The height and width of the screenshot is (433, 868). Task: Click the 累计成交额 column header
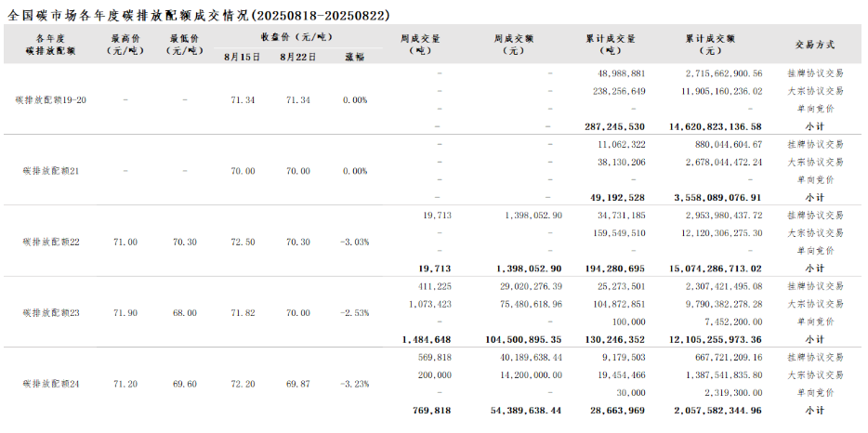tap(710, 45)
